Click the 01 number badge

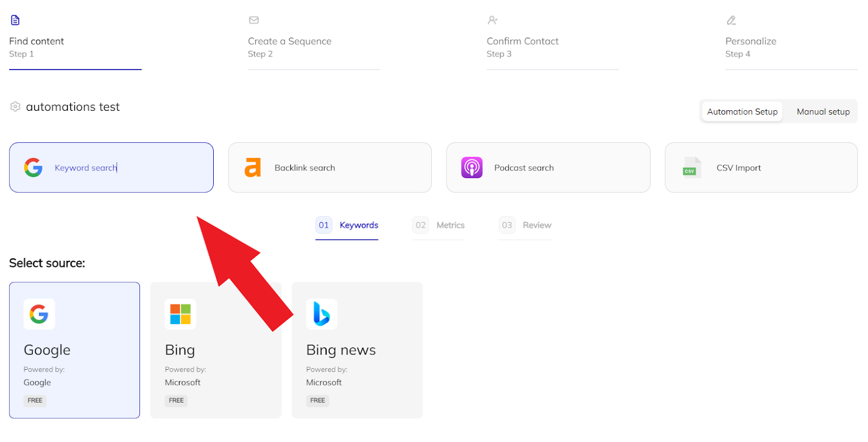tap(324, 225)
